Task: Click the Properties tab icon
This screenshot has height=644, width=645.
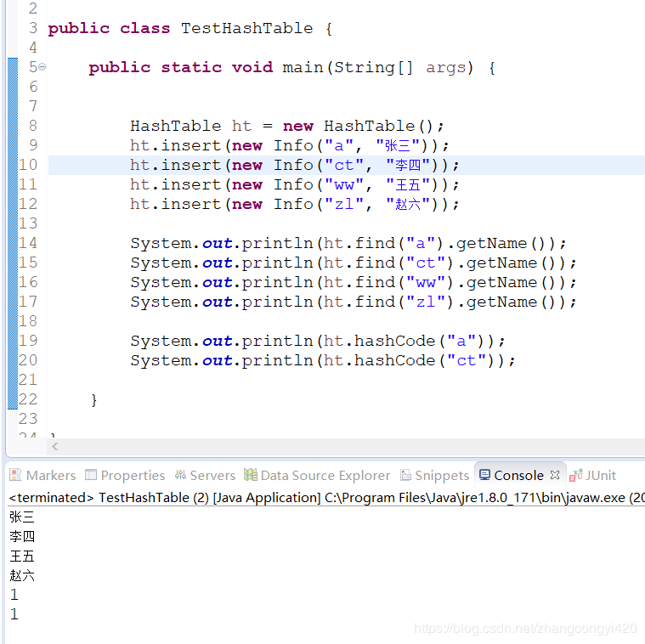Action: pyautogui.click(x=90, y=475)
